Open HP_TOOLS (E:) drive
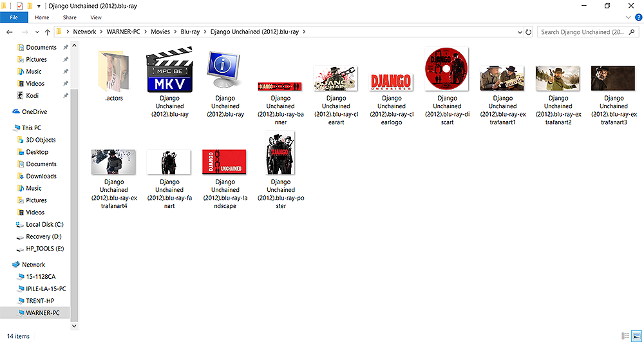Image resolution: width=644 pixels, height=342 pixels. [45, 249]
